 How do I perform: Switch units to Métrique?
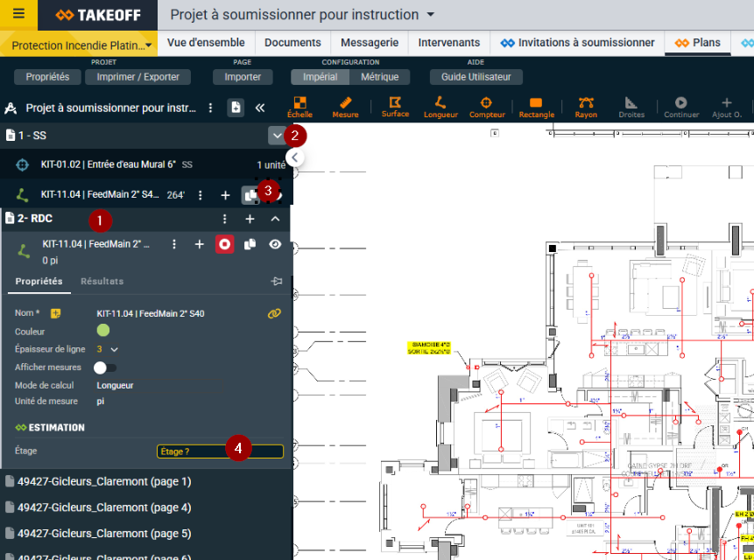(379, 77)
